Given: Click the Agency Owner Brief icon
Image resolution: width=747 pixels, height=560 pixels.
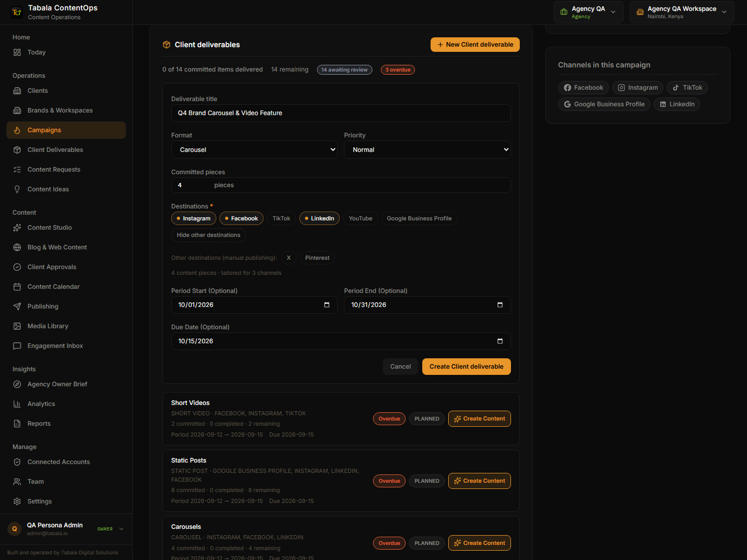Looking at the screenshot, I should coord(17,384).
